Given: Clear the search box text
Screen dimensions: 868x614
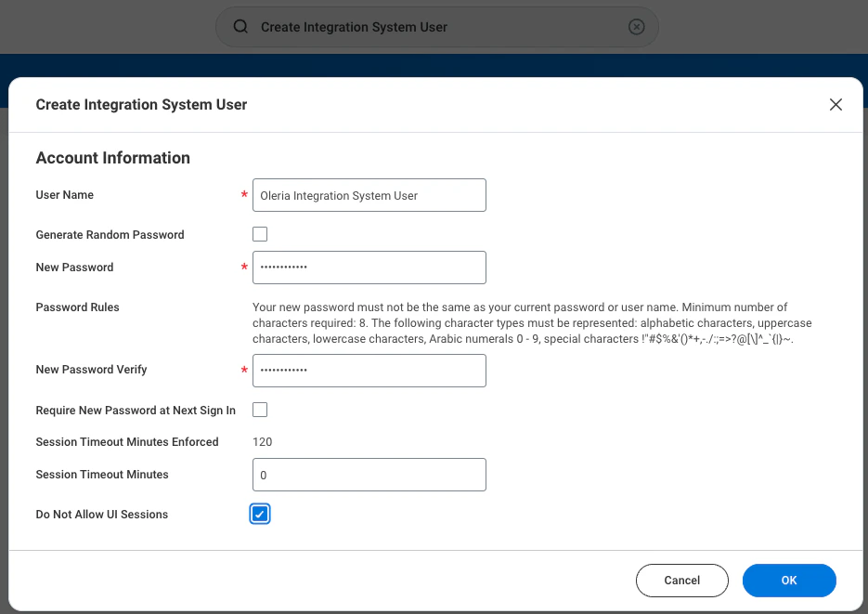Looking at the screenshot, I should pos(636,27).
